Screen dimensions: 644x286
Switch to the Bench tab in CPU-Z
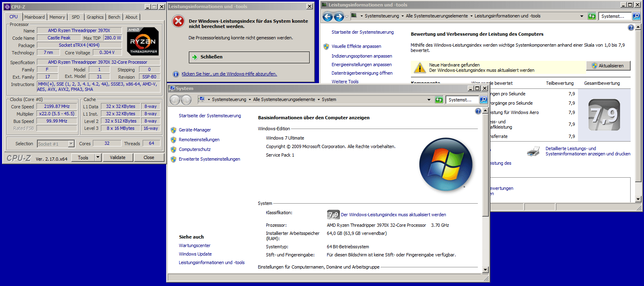point(114,17)
